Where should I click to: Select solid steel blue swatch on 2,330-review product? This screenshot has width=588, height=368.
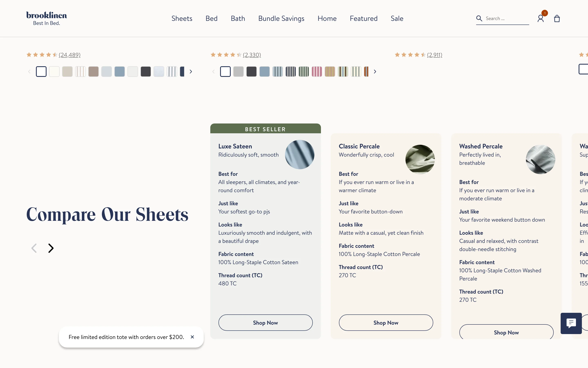tap(265, 72)
